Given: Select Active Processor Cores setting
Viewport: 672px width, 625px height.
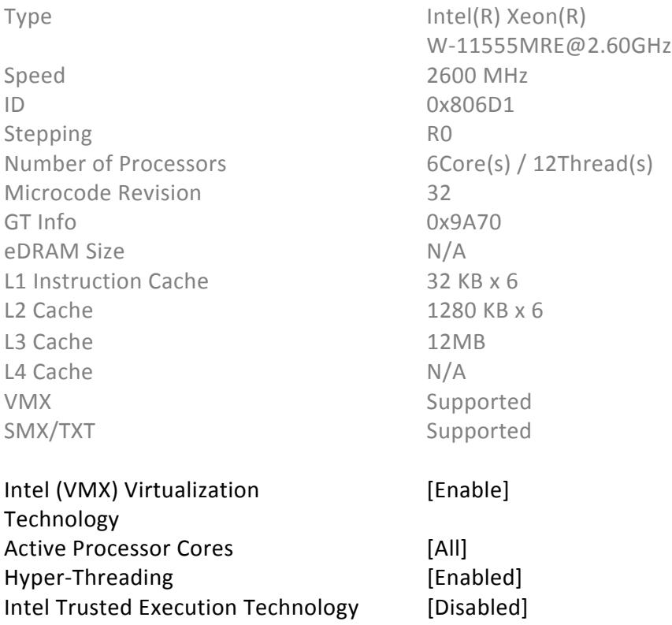Looking at the screenshot, I should (119, 549).
